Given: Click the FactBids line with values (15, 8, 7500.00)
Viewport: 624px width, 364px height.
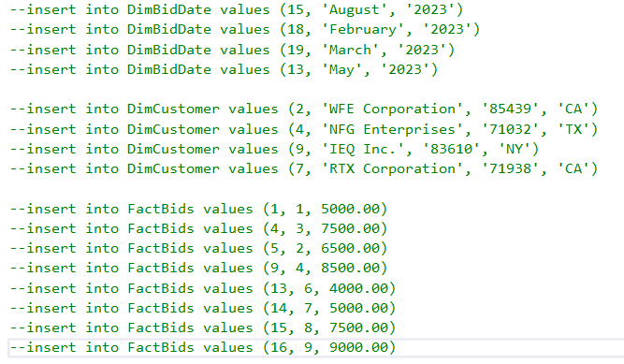Looking at the screenshot, I should point(203,328).
